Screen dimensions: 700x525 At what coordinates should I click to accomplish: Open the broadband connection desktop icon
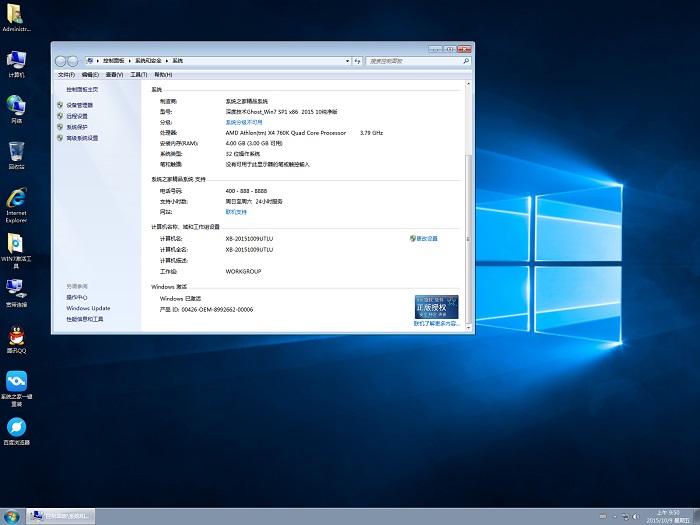16,293
